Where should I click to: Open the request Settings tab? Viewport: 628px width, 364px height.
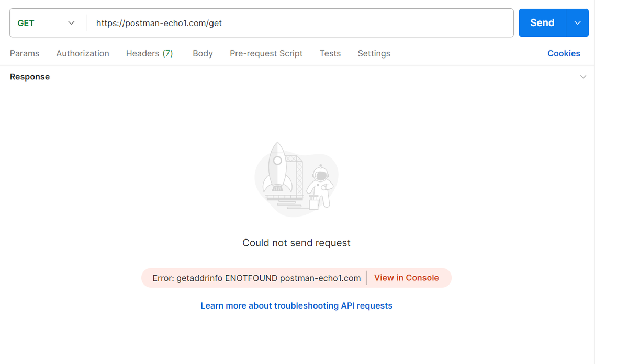pos(374,53)
